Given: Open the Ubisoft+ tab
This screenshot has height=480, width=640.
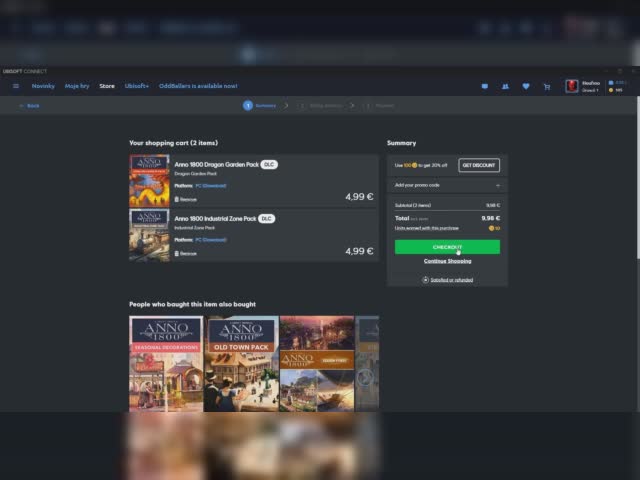Looking at the screenshot, I should [137, 86].
